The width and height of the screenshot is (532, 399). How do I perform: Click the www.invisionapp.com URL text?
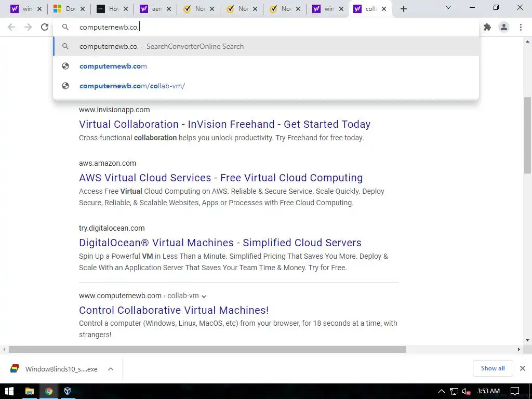coord(114,110)
